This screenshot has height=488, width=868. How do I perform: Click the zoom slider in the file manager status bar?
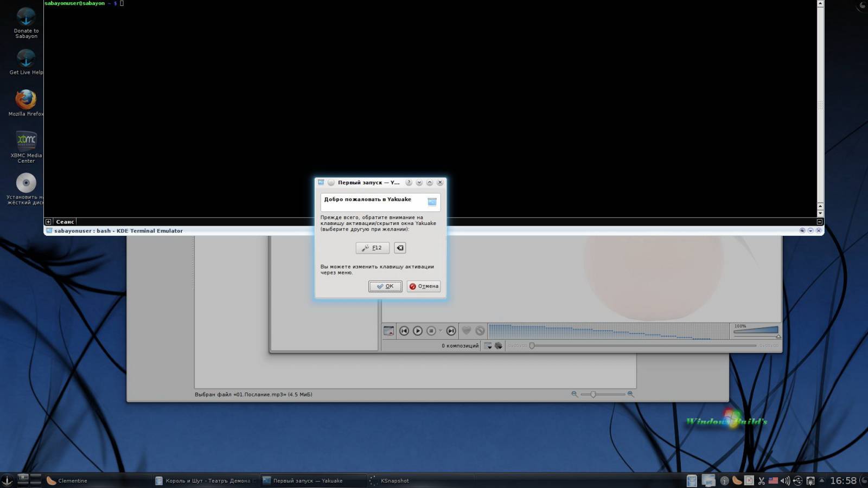click(602, 394)
